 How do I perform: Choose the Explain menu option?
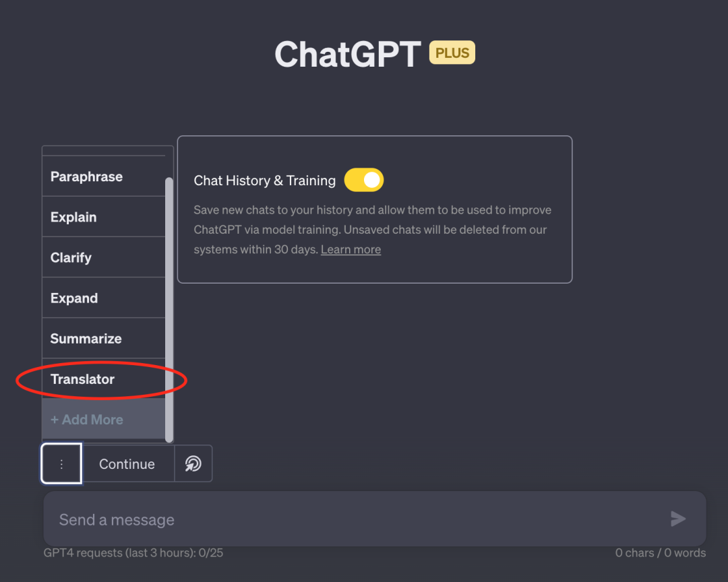[73, 217]
